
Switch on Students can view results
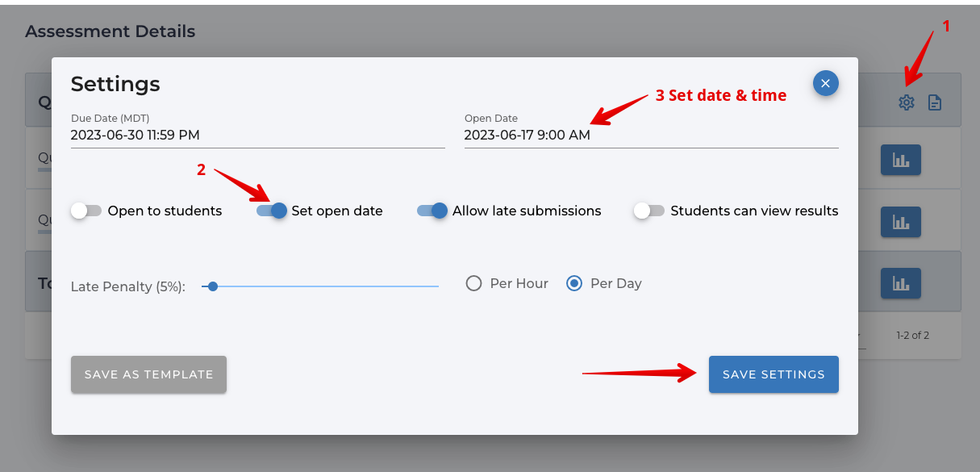tap(649, 211)
